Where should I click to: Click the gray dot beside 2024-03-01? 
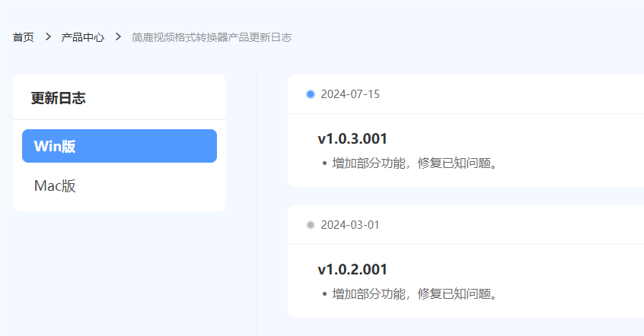pyautogui.click(x=311, y=225)
